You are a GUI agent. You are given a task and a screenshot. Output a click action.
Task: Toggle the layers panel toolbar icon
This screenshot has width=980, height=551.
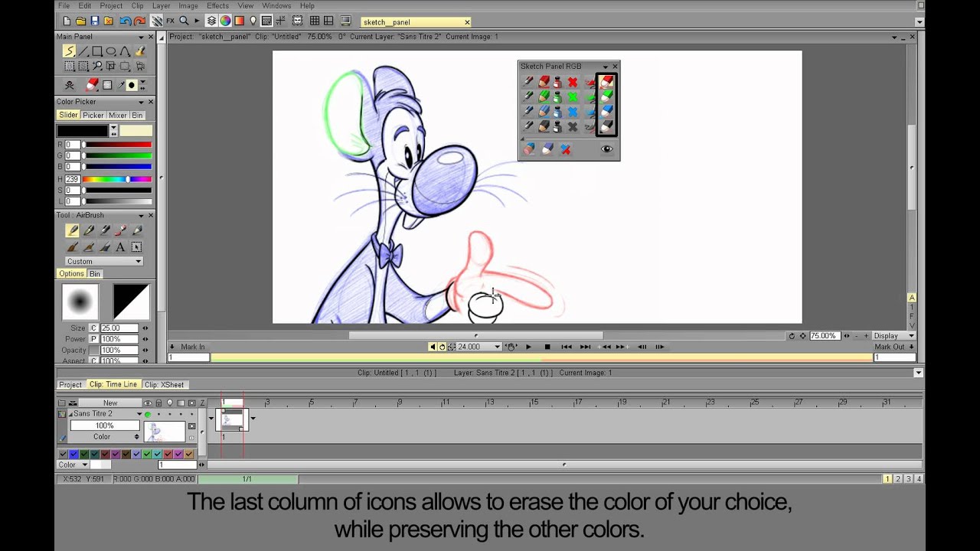pos(211,21)
